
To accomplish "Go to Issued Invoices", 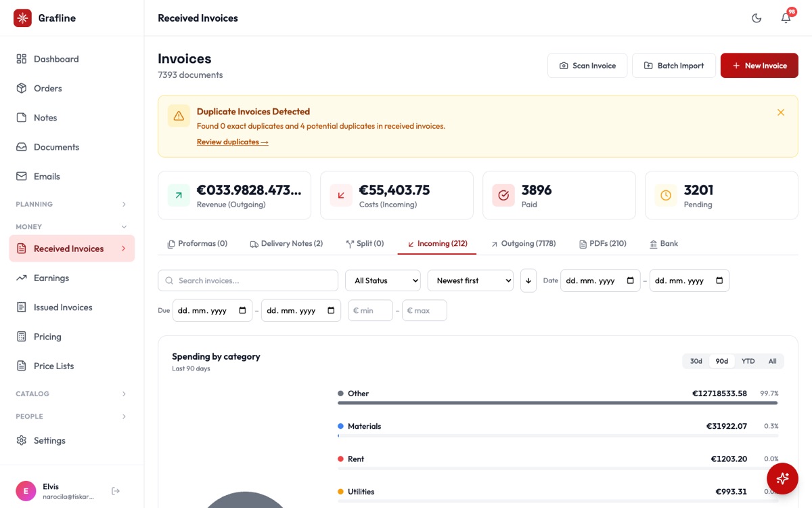I will pyautogui.click(x=72, y=308).
